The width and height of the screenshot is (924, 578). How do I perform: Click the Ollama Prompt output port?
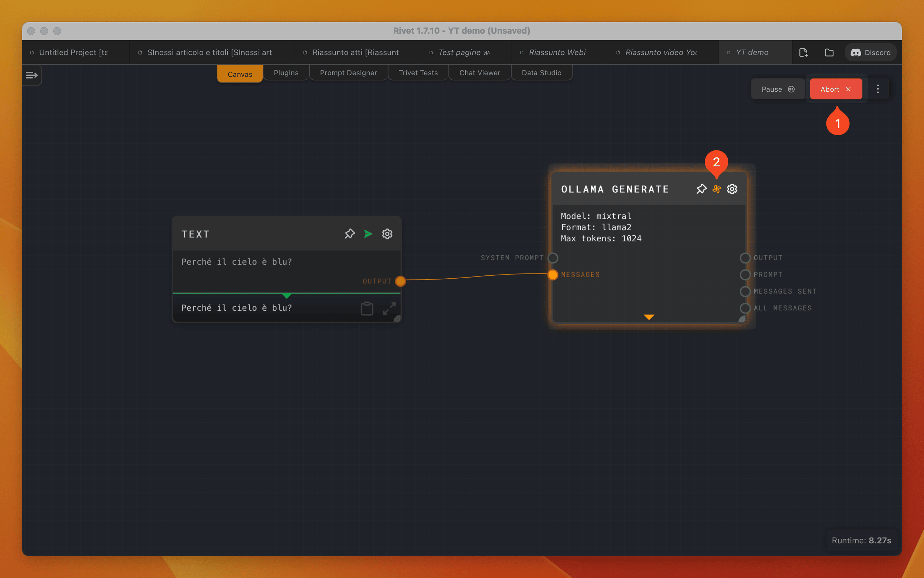744,275
